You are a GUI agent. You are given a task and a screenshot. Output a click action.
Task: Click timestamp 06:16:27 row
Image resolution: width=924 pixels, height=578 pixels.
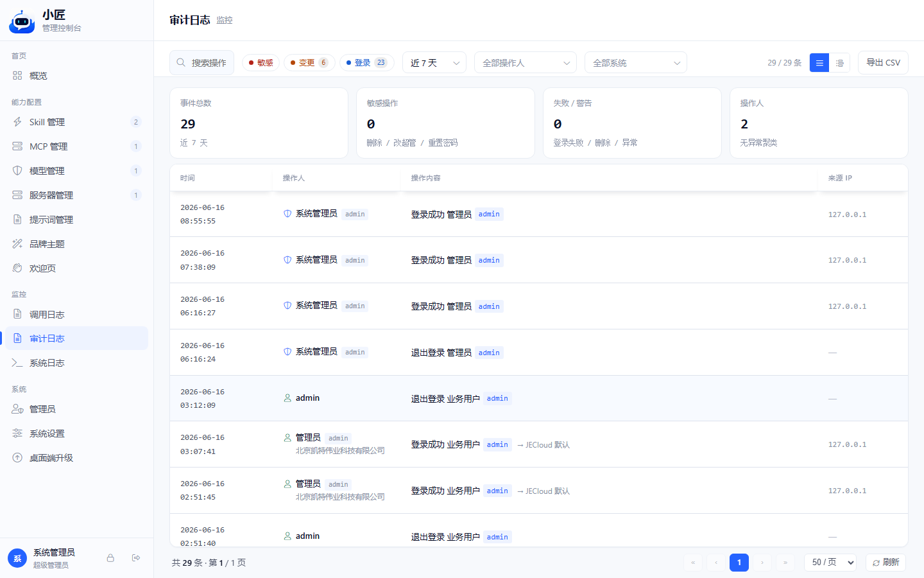tap(198, 313)
